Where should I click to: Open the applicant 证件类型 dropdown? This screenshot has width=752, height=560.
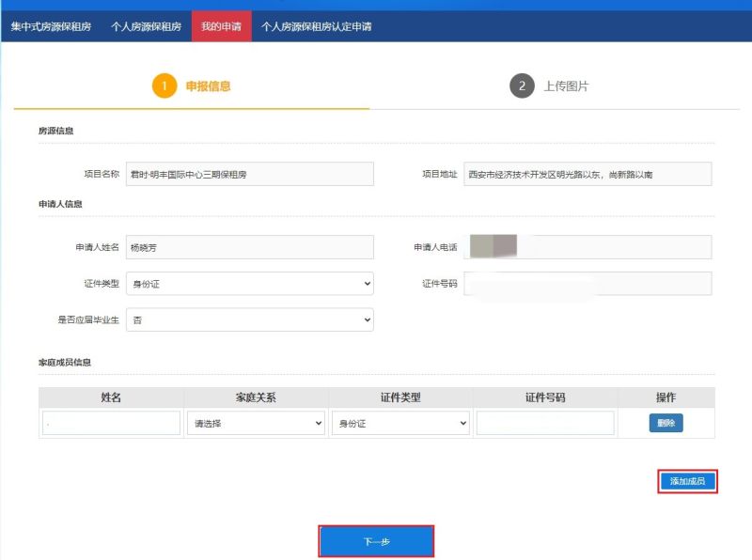pyautogui.click(x=248, y=284)
